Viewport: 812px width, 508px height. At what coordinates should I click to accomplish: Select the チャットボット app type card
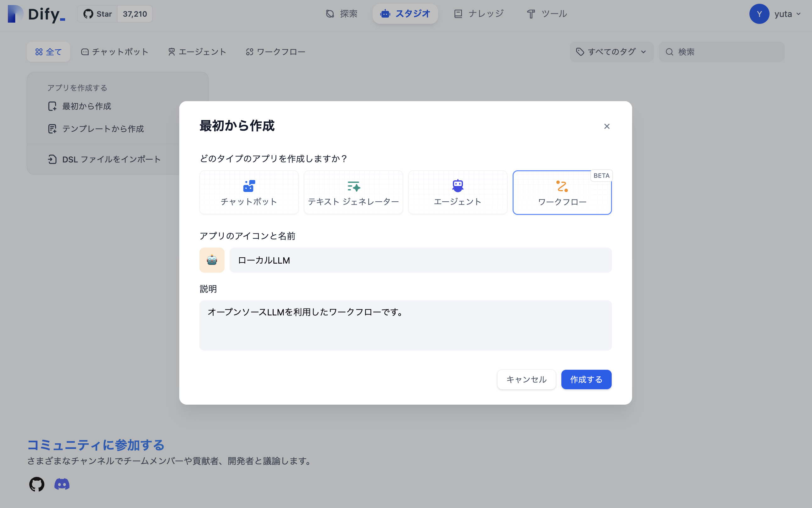click(249, 192)
